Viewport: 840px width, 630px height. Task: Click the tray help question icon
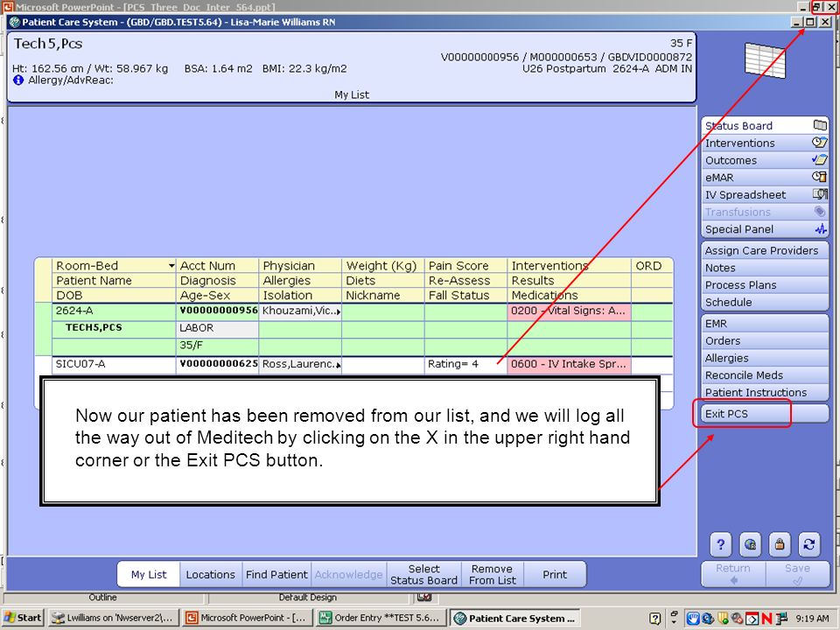pos(654,619)
